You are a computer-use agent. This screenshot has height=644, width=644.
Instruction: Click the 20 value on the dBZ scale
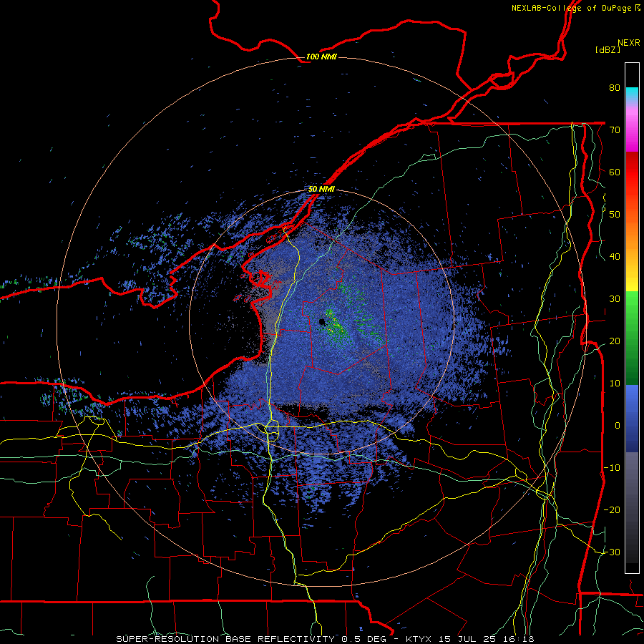click(615, 341)
